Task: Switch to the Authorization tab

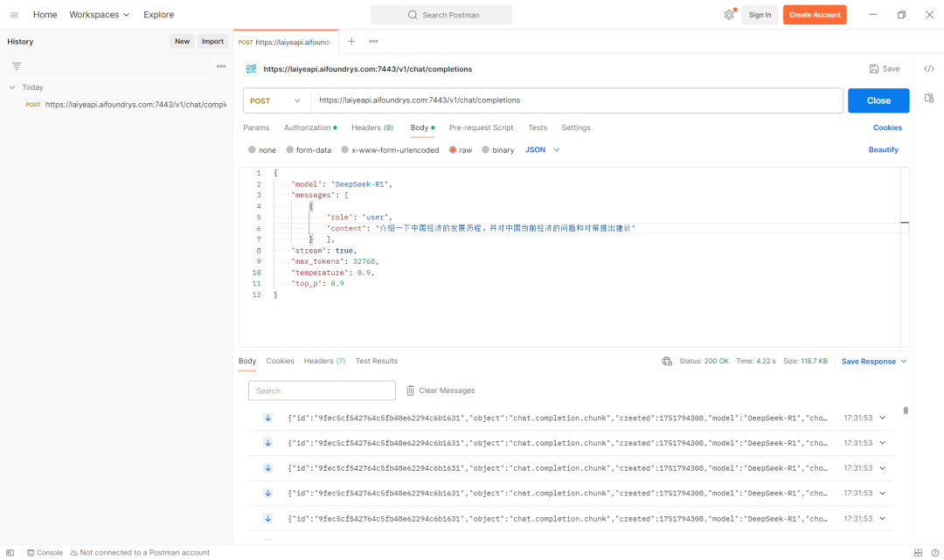Action: coord(310,128)
